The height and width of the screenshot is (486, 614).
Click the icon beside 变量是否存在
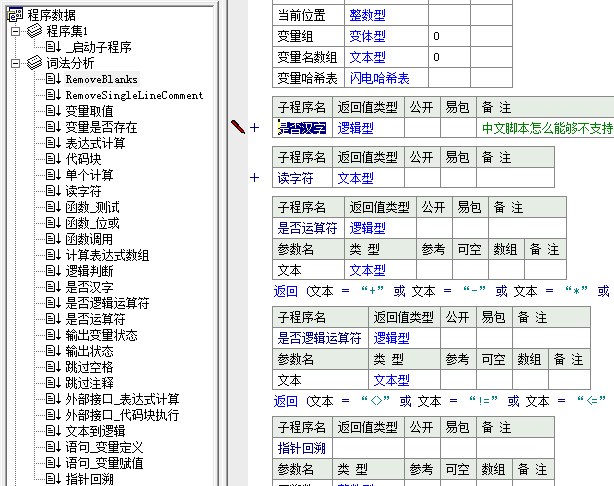coord(53,127)
